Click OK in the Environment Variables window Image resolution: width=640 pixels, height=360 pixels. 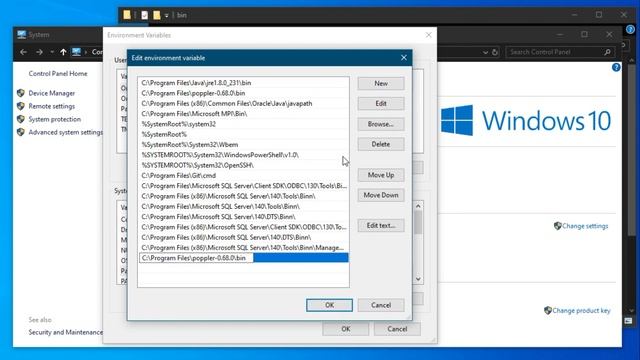(346, 329)
